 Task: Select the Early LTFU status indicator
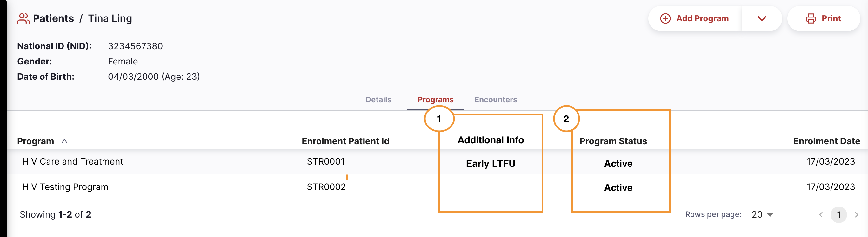491,163
